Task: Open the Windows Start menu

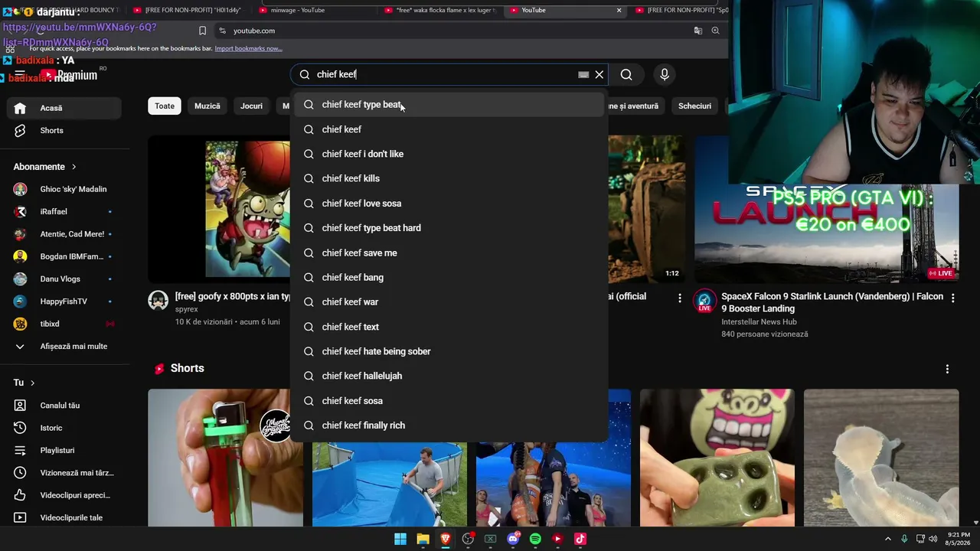Action: (x=400, y=539)
